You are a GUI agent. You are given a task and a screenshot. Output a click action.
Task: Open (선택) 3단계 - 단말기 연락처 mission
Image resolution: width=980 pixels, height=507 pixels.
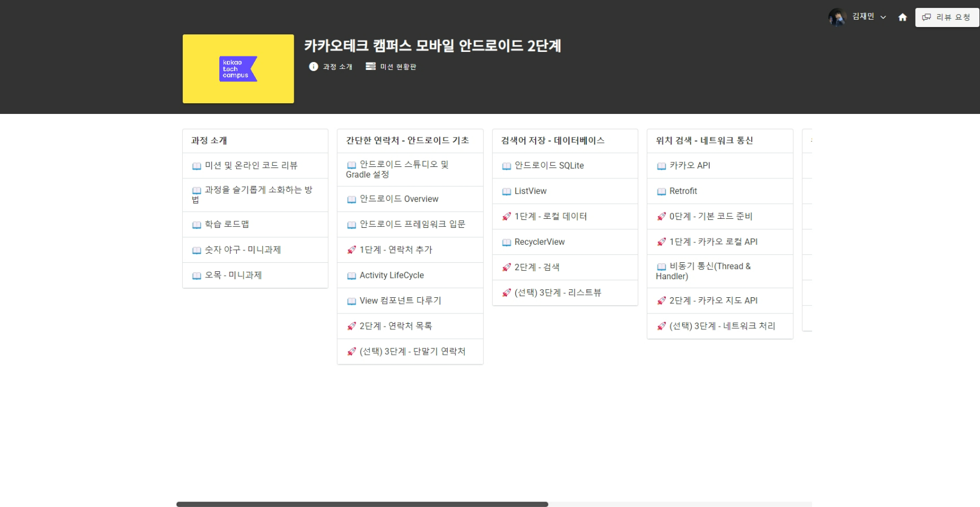click(x=410, y=351)
